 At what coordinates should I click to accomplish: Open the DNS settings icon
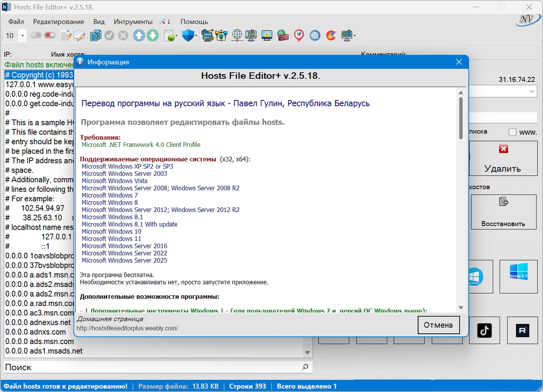coord(208,35)
